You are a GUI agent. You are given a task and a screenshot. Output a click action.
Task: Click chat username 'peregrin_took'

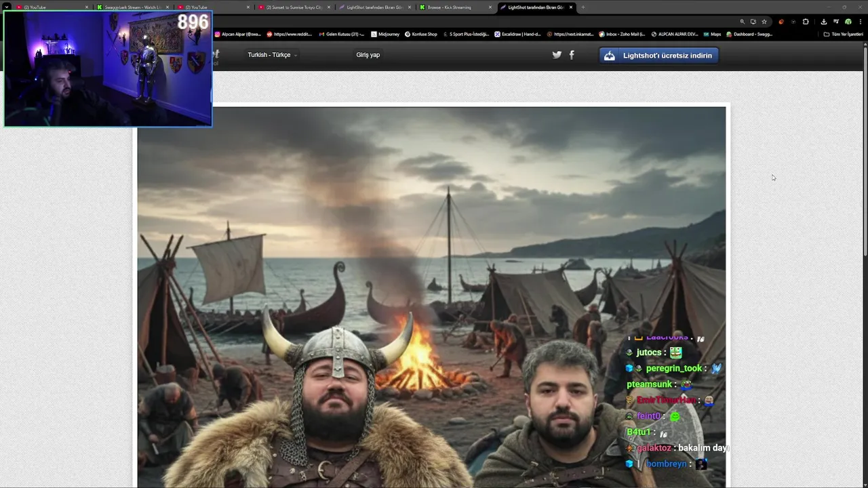click(673, 368)
